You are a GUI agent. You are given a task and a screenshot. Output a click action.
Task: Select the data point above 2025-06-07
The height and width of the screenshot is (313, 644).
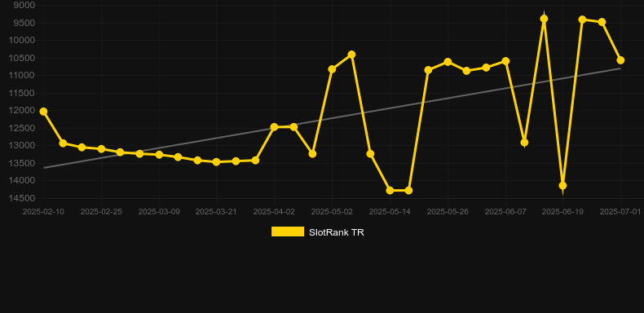pyautogui.click(x=505, y=61)
